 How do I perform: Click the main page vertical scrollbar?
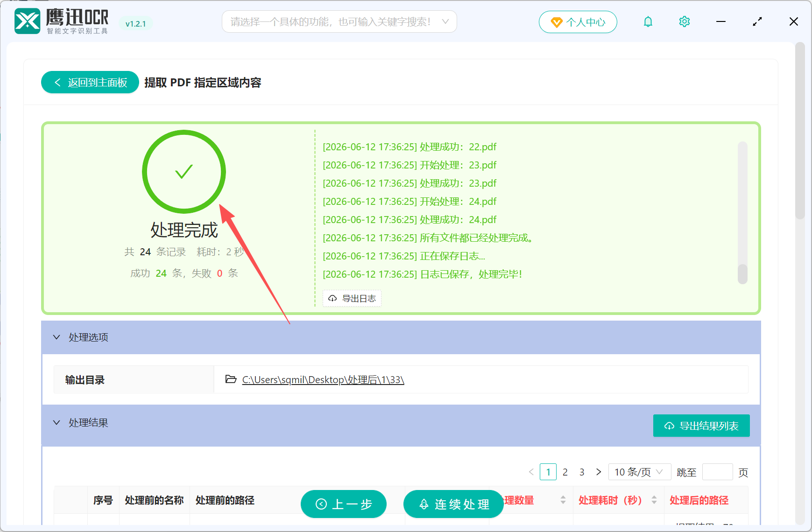coord(800,131)
